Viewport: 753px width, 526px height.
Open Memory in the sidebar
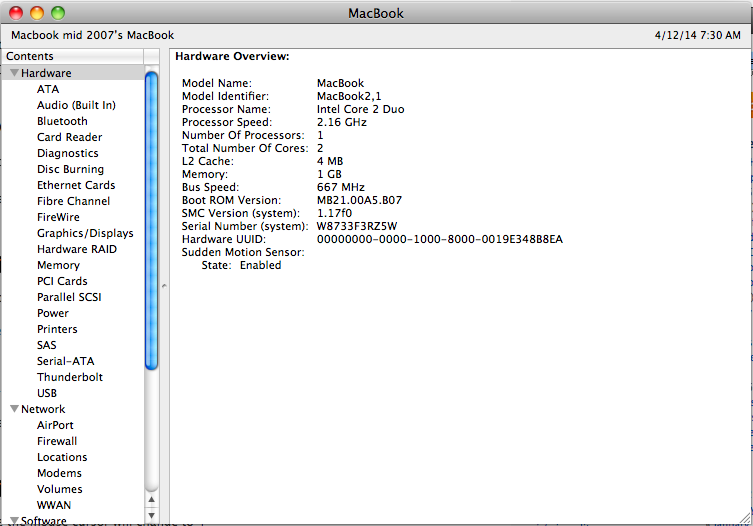tap(59, 265)
